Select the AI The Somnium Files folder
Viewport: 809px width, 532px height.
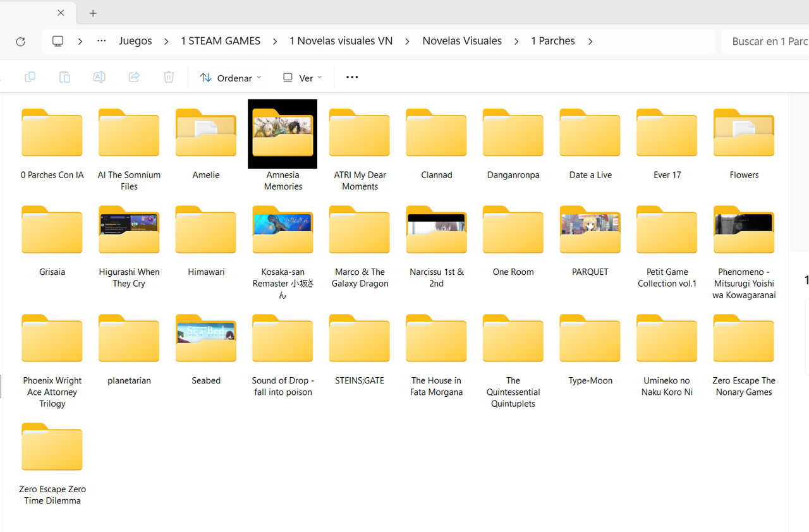(x=129, y=133)
